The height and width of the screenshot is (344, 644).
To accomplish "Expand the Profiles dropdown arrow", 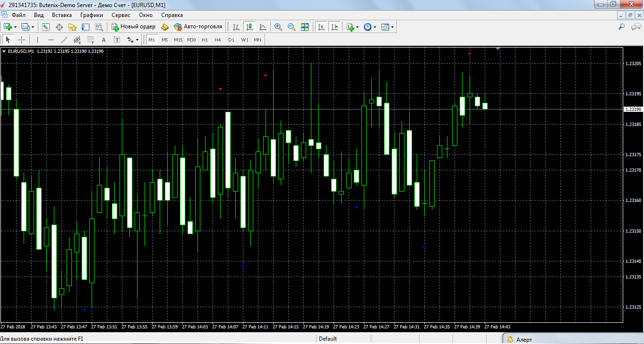I will coord(33,27).
